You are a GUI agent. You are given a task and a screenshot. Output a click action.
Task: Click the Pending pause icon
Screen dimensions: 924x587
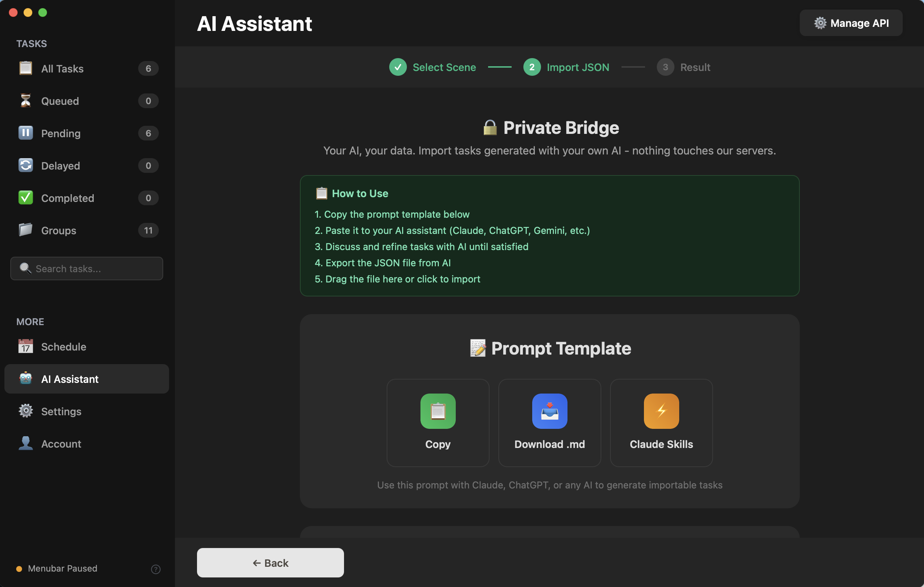pos(25,133)
